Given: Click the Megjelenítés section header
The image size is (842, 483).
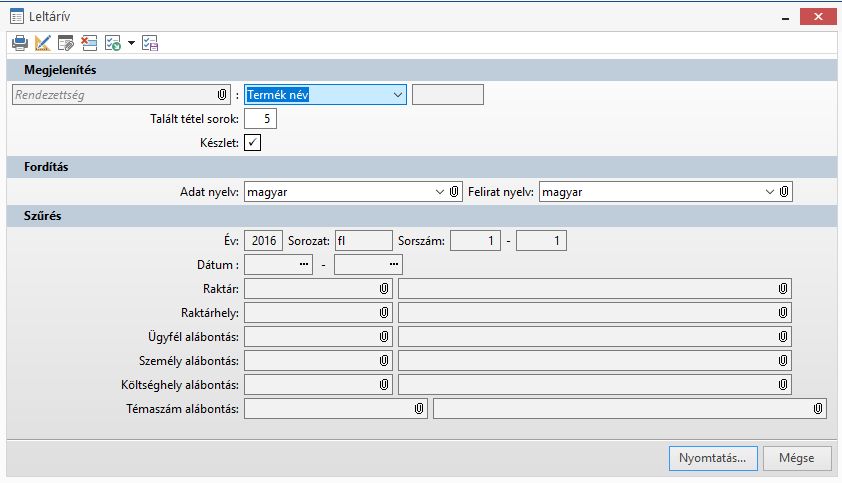Looking at the screenshot, I should 422,70.
